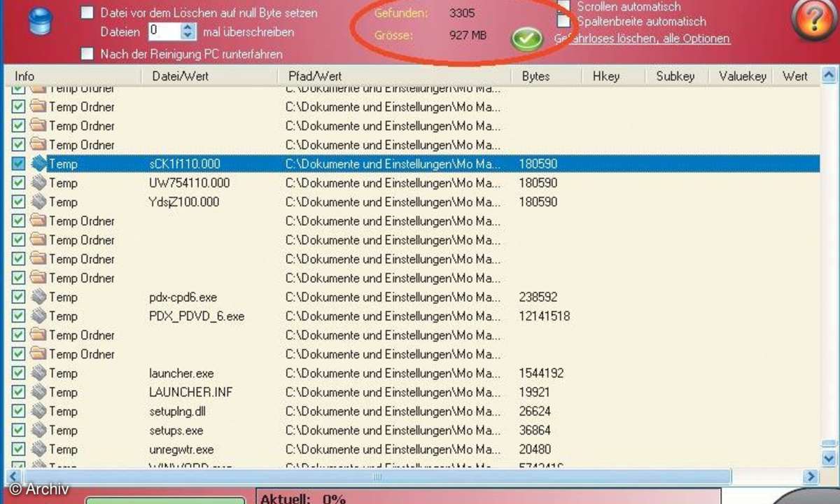Uncheck the launcher.exe row checkbox
Screen dimensions: 840x504
[18, 373]
